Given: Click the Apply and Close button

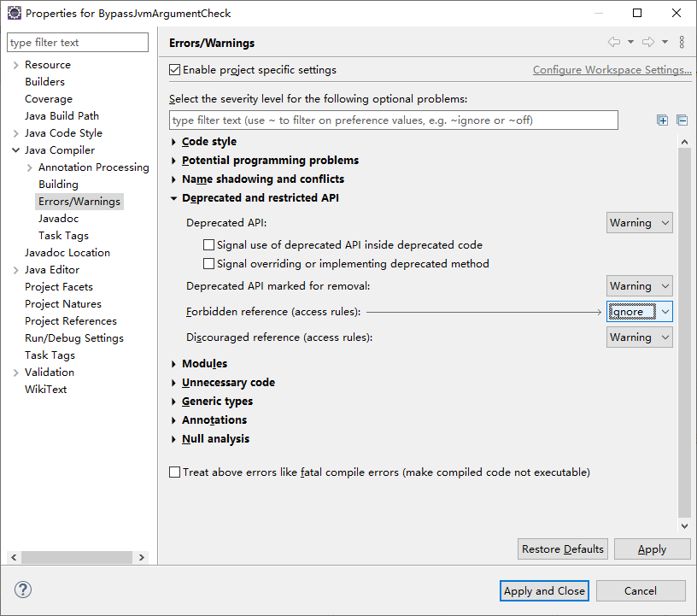Looking at the screenshot, I should pos(544,590).
